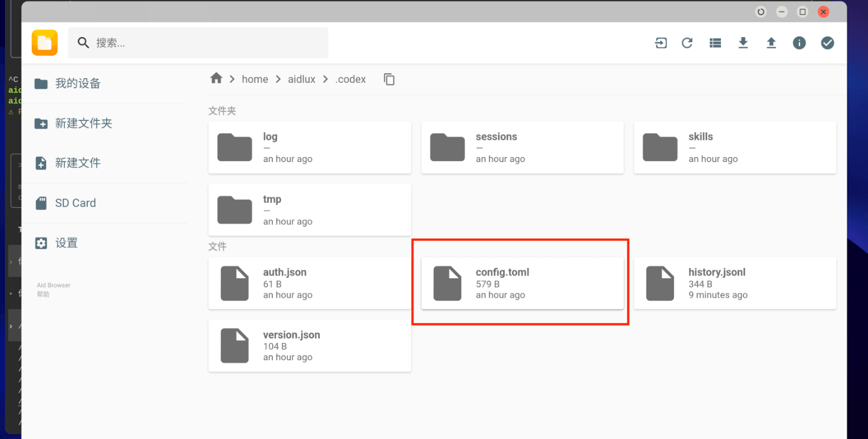Image resolution: width=868 pixels, height=439 pixels.
Task: Click the orange file manager logo
Action: [x=44, y=42]
